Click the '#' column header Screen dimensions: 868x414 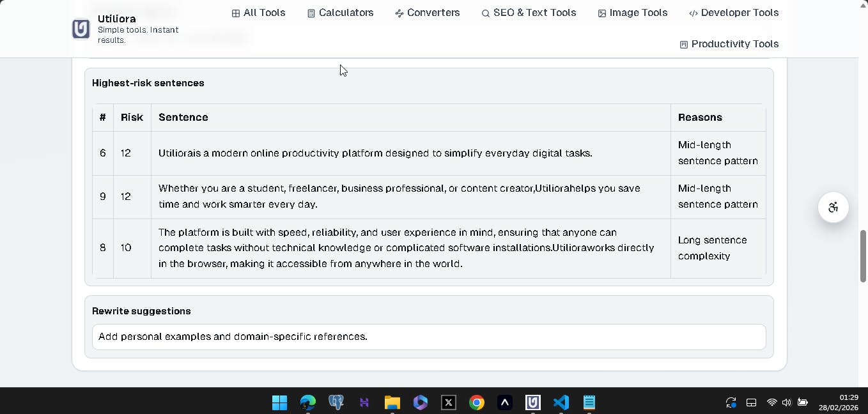coord(102,118)
